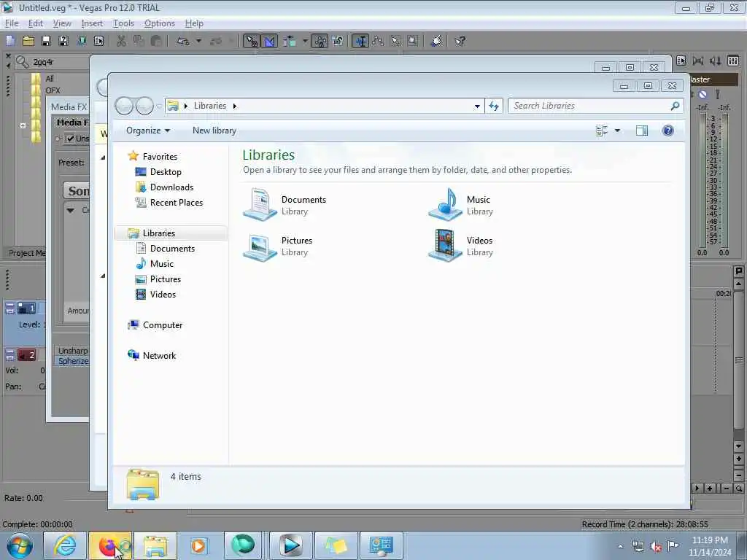This screenshot has height=560, width=747.
Task: Toggle Ignore Event Grouping button
Action: coord(338,42)
